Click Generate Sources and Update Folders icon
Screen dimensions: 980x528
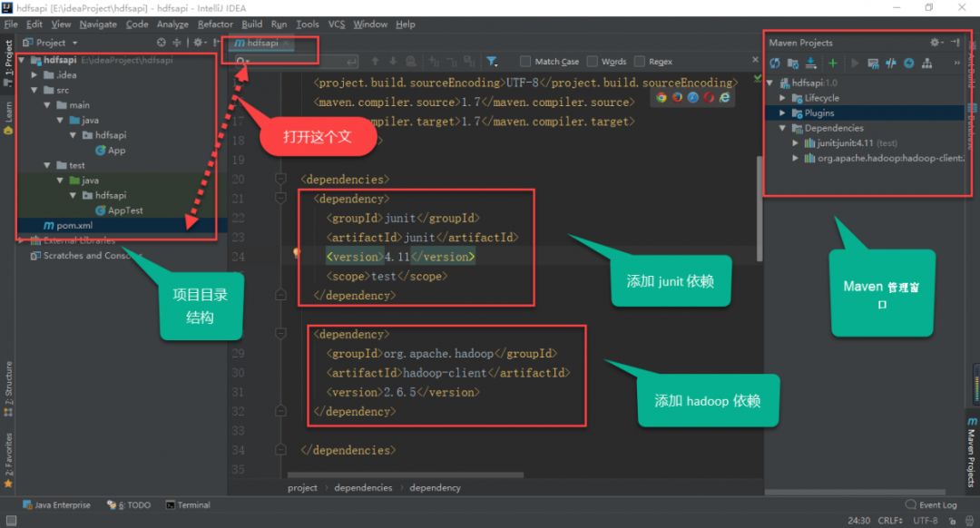tap(792, 64)
